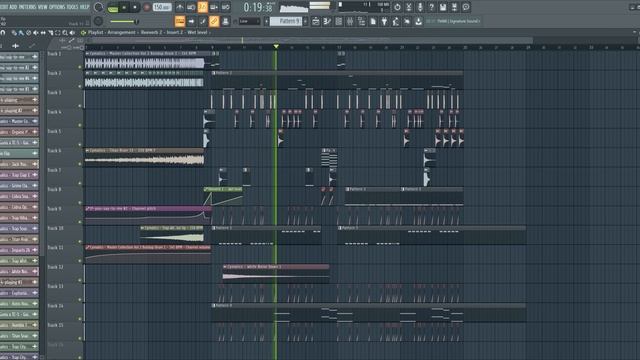Select the Playback speaker tool in the playlist
Screen dimensions: 640x360
72,33
